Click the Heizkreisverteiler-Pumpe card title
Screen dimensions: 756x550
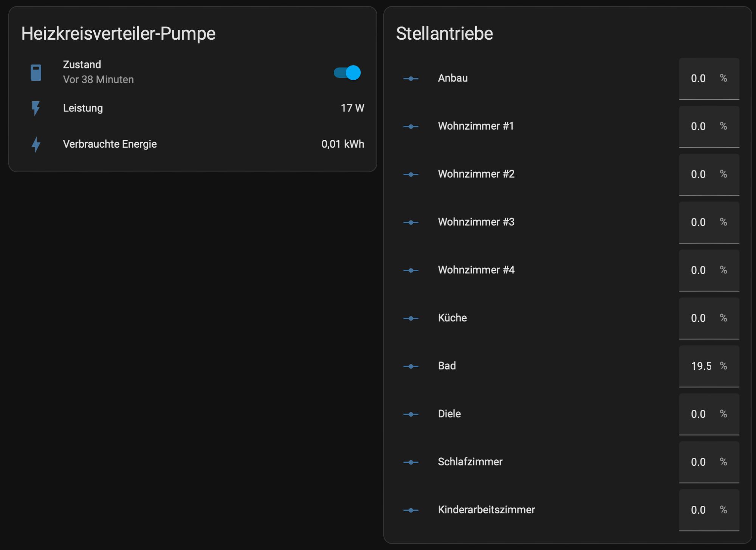118,34
